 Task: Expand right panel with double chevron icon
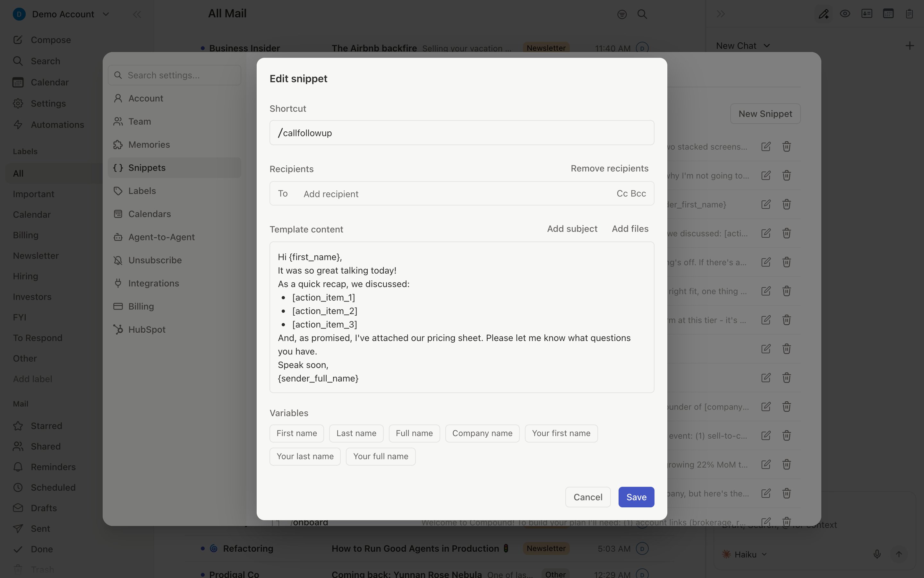point(721,14)
